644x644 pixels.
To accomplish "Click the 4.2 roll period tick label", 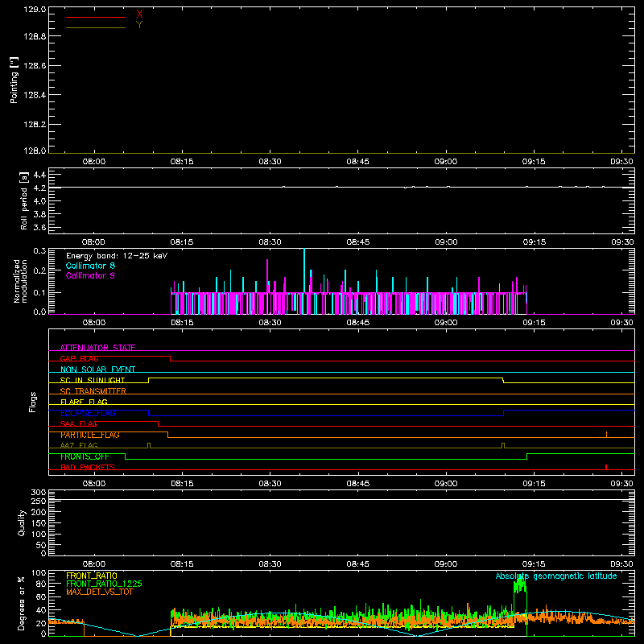I will click(x=39, y=188).
